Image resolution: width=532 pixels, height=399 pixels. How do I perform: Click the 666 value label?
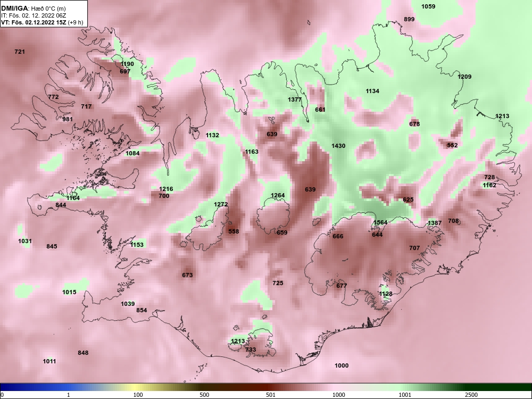tap(338, 237)
